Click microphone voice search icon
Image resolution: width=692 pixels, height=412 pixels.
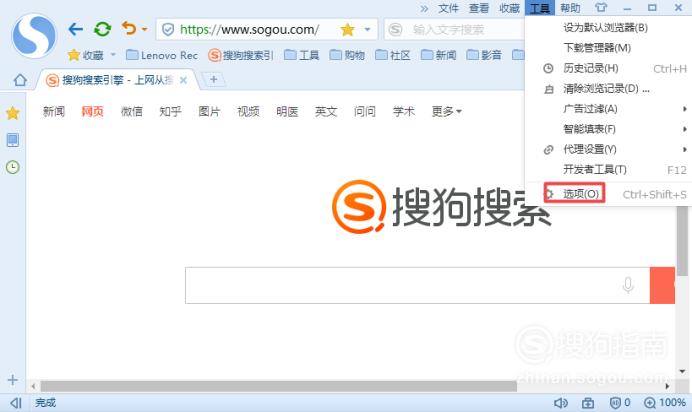pos(628,285)
